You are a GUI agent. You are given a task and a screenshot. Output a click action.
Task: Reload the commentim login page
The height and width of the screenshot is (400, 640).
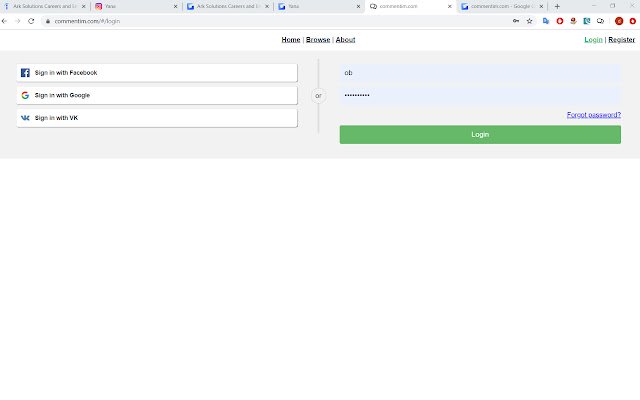point(31,21)
